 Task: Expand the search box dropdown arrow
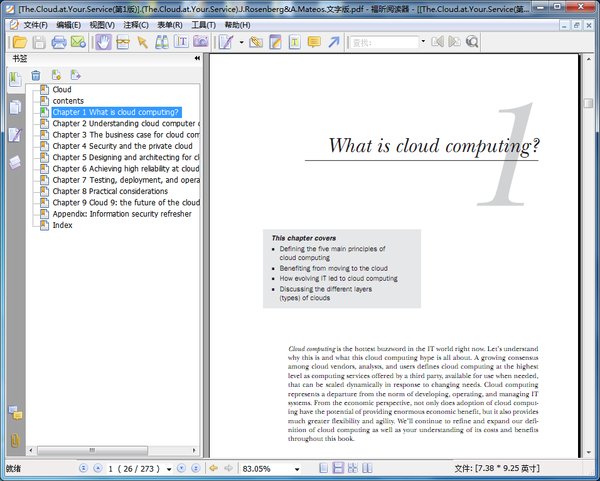pos(423,42)
